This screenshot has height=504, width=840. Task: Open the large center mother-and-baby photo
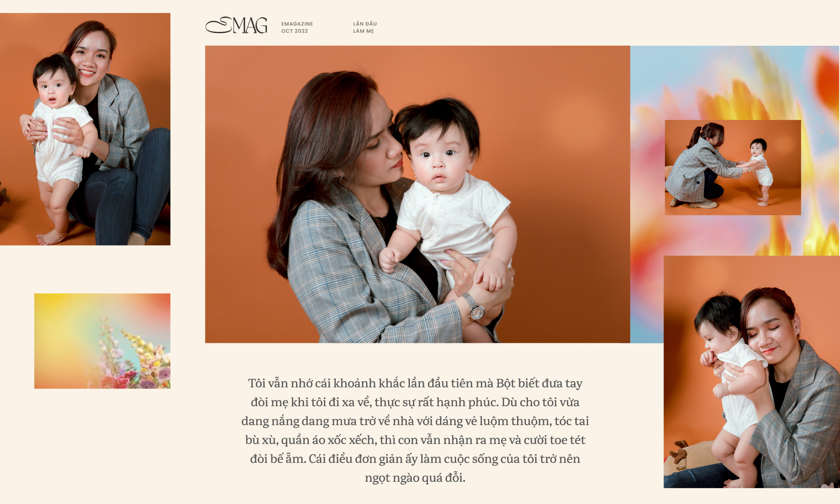coord(417,194)
